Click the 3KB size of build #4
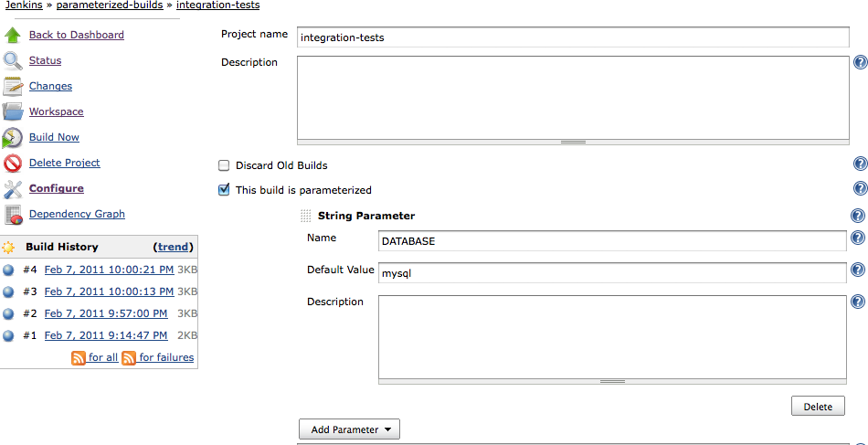 (187, 270)
